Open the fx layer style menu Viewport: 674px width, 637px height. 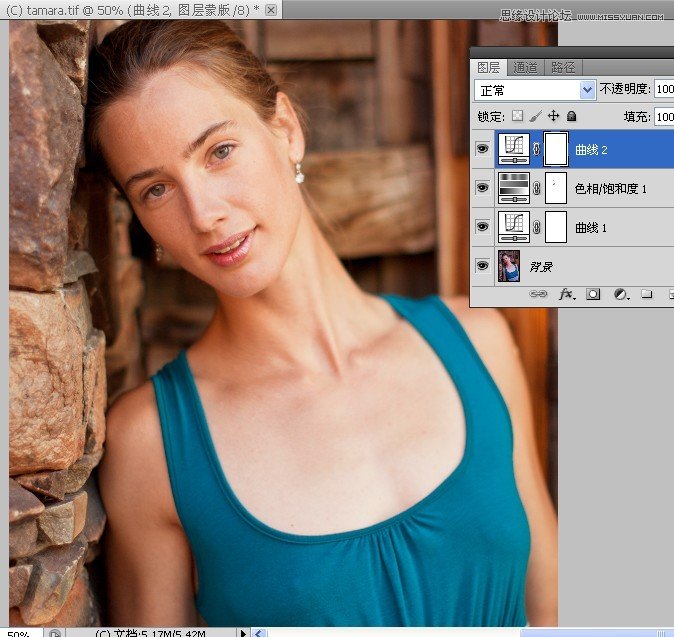[x=566, y=294]
